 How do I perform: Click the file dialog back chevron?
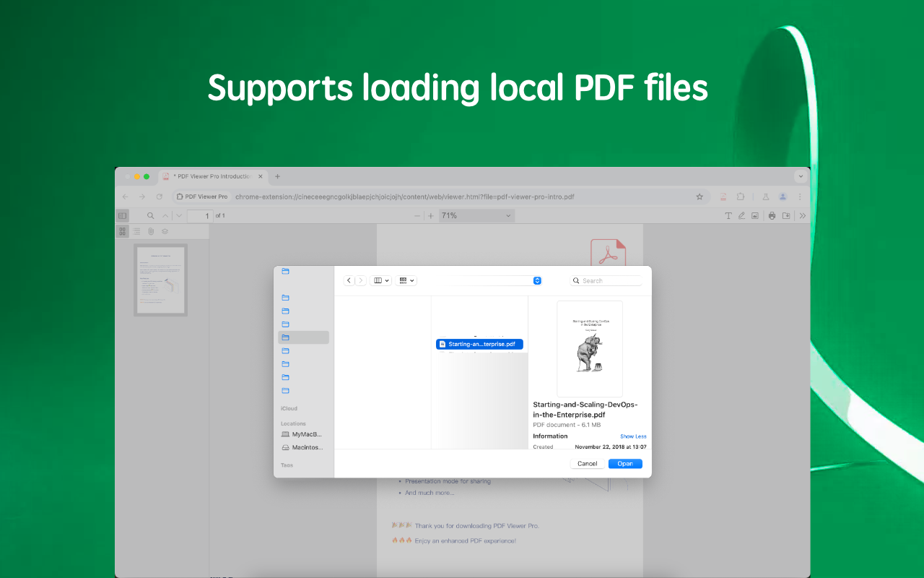[349, 280]
